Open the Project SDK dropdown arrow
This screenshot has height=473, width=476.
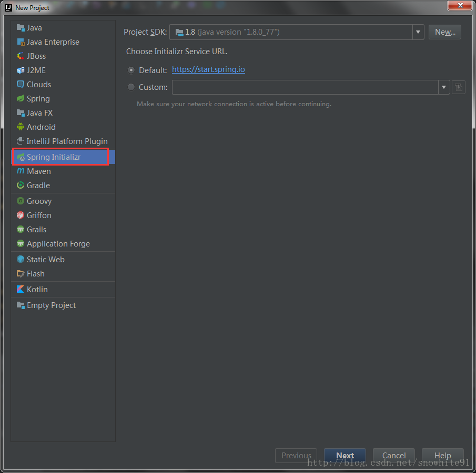(418, 32)
